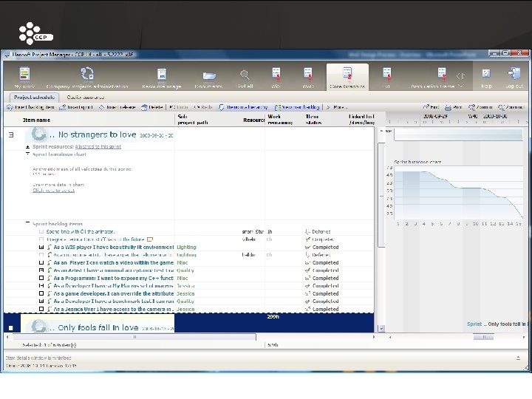Collapse the Sprint backlog items section
Image resolution: width=532 pixels, height=399 pixels.
coord(28,222)
